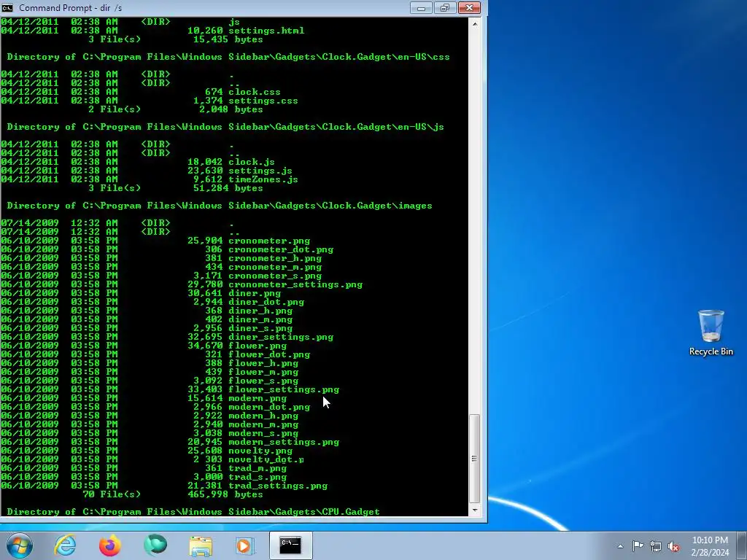Image resolution: width=747 pixels, height=560 pixels.
Task: Click the 'modern_m.png' file name
Action: [263, 425]
